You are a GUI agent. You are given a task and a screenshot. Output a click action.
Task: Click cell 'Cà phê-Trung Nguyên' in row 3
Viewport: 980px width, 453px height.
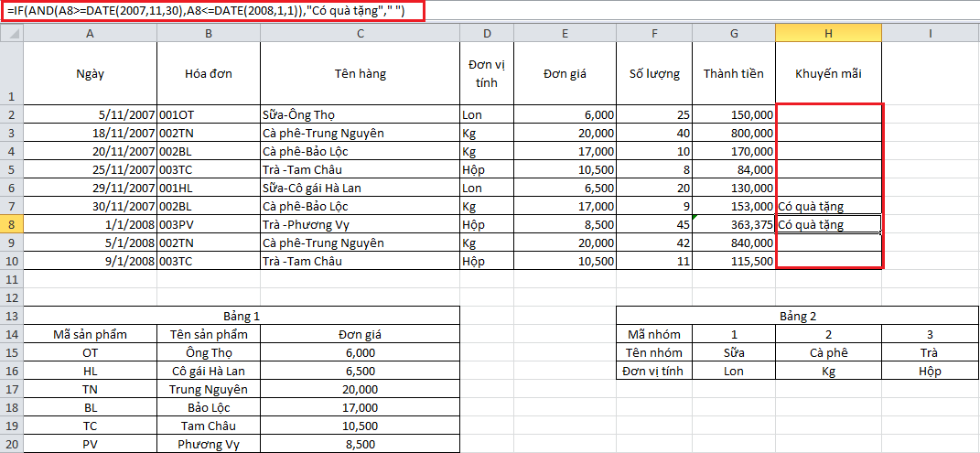pyautogui.click(x=360, y=133)
